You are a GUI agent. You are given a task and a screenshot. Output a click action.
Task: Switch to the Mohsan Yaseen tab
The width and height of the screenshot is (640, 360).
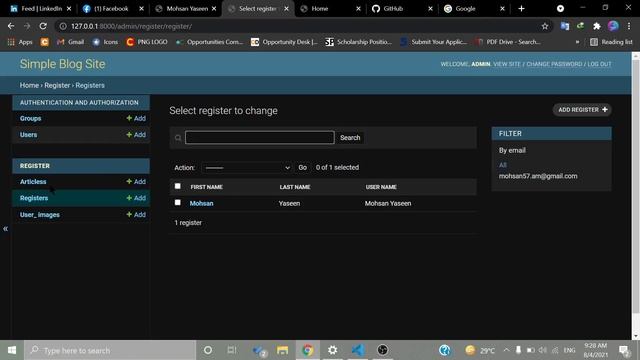[187, 9]
